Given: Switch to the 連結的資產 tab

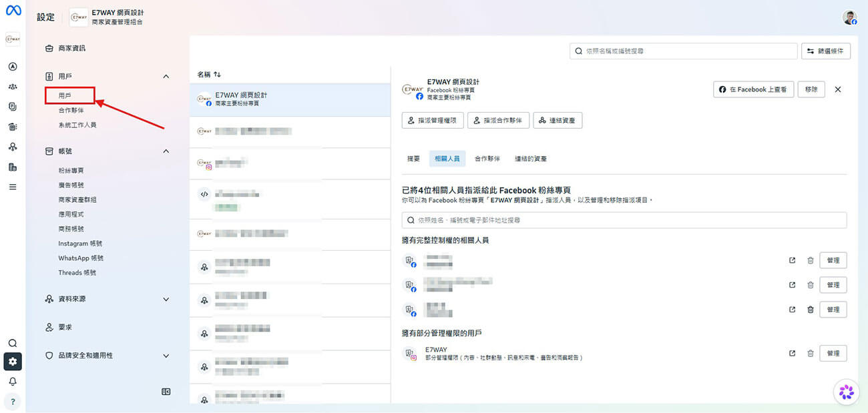Looking at the screenshot, I should click(531, 159).
